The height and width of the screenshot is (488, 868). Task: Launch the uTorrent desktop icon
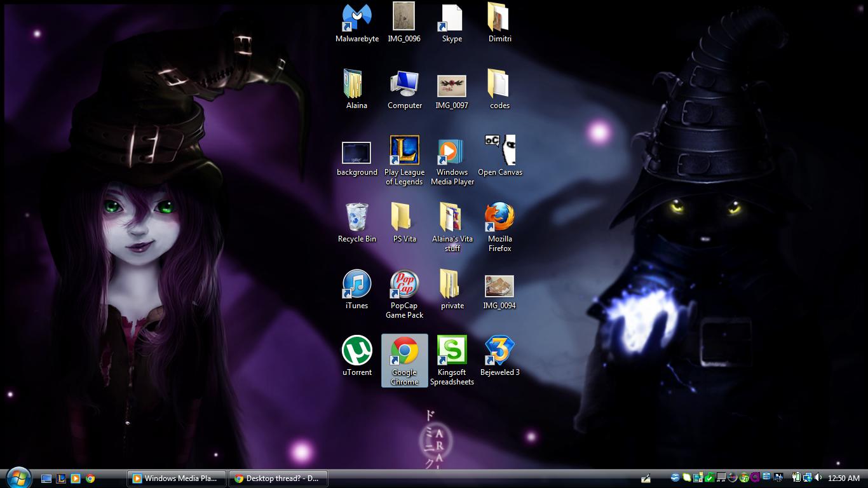point(356,356)
